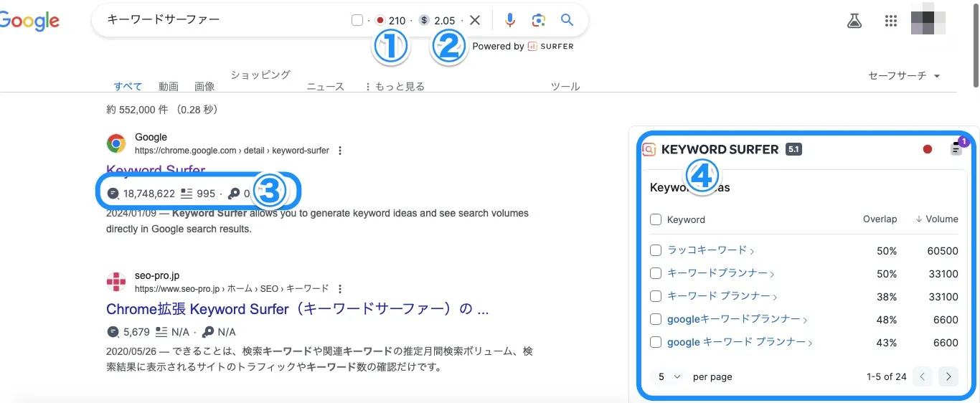Open the Chrome拡張 Keyword Surfer result link
Screen dimensions: 980x403
click(298, 309)
